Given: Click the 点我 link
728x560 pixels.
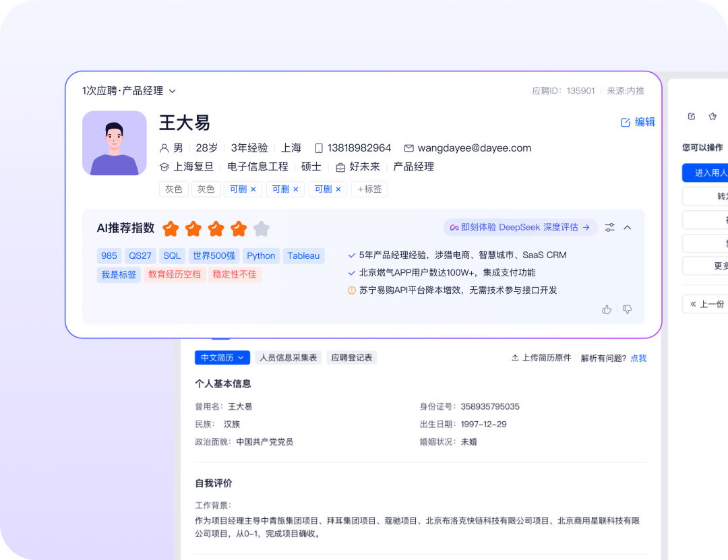Looking at the screenshot, I should pos(638,358).
